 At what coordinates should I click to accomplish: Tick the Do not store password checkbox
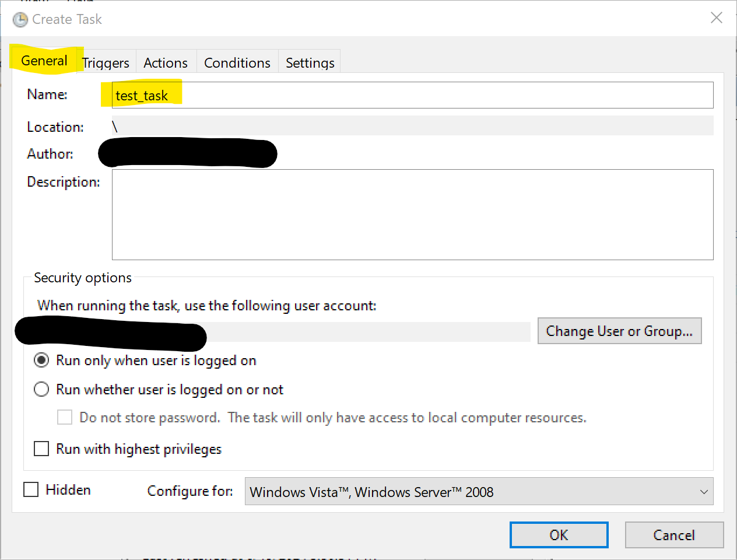[x=65, y=417]
